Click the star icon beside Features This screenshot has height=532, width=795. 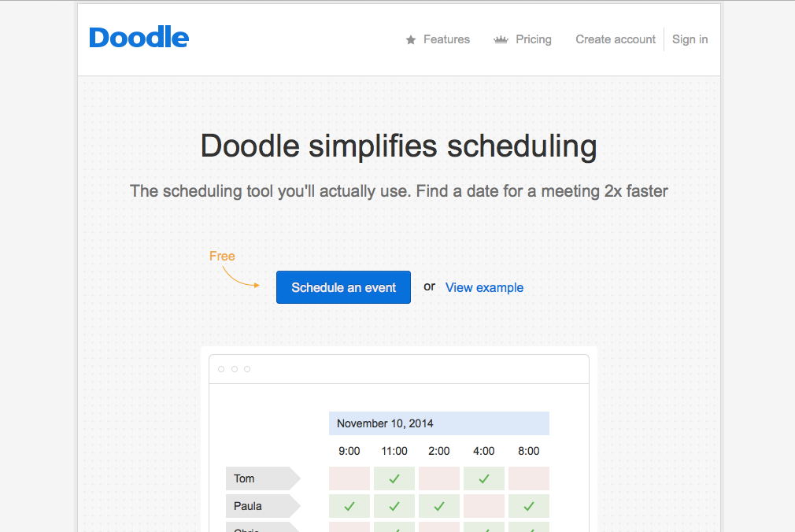[411, 40]
